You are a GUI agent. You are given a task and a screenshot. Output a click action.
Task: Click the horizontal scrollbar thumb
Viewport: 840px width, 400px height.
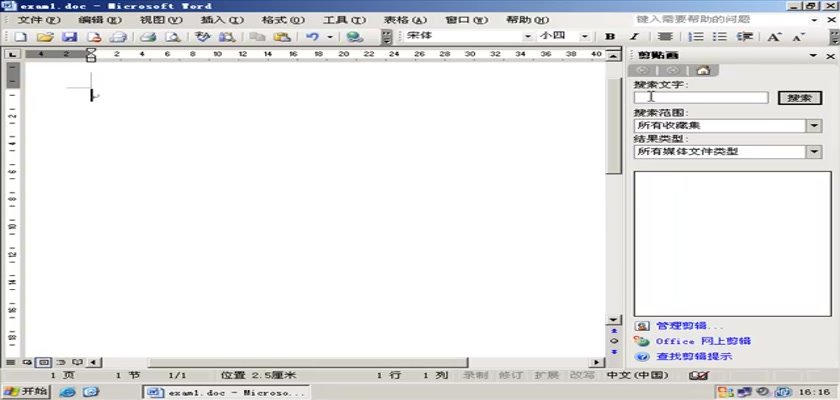[x=308, y=363]
